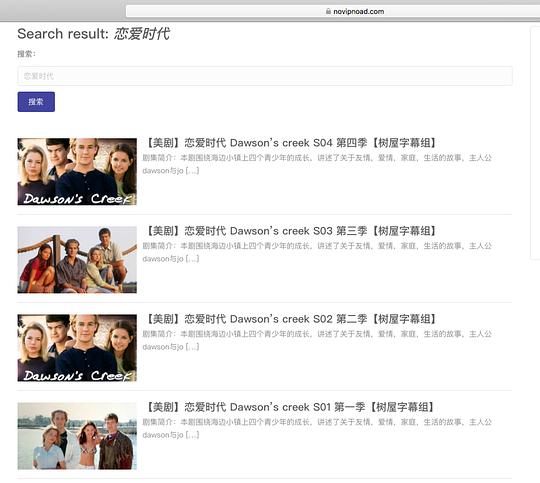
Task: Click the S02 season thumbnail image
Action: (77, 348)
